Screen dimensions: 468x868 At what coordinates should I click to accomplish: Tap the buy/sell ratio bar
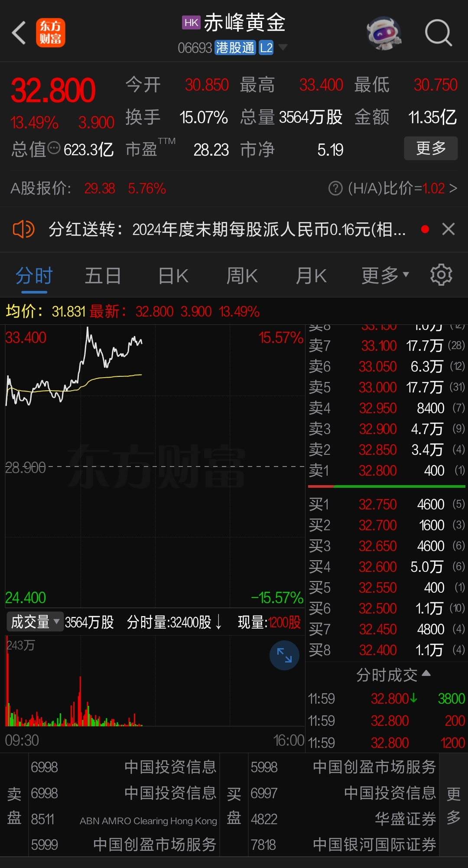click(387, 486)
